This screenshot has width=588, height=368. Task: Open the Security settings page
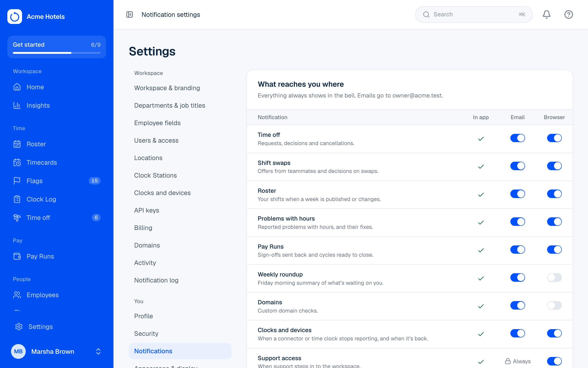(x=180, y=333)
